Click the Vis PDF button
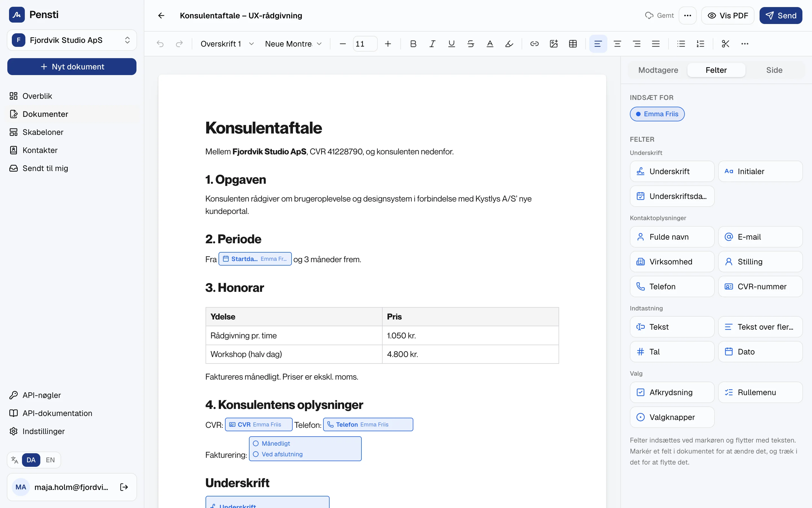 coord(728,16)
